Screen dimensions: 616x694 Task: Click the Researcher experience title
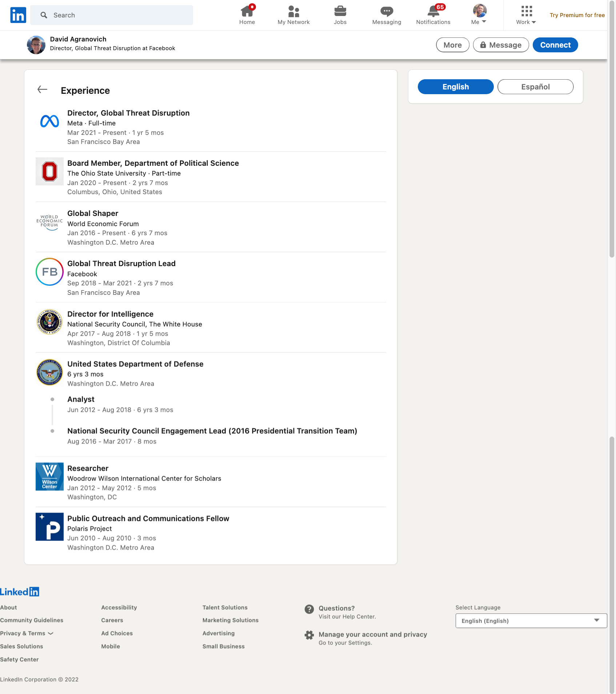88,468
